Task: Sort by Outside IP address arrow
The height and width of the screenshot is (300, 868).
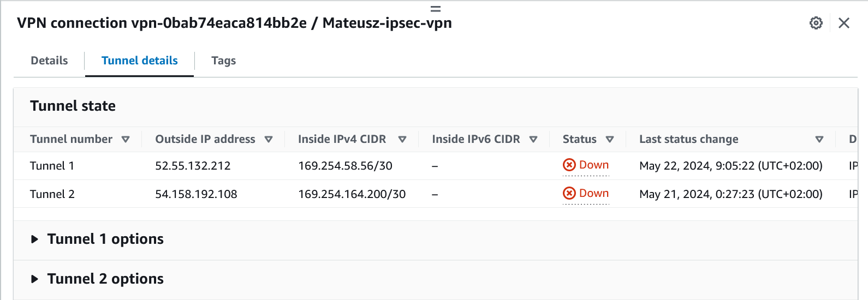Action: (x=269, y=140)
